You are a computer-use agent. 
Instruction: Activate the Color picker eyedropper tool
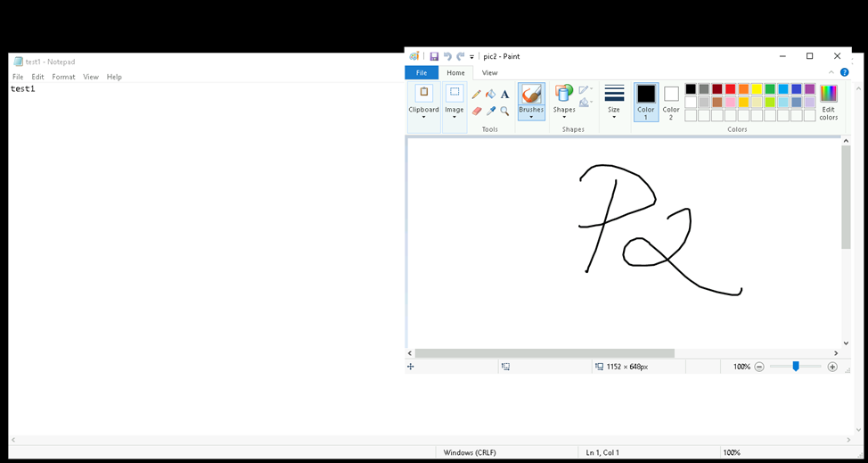490,112
